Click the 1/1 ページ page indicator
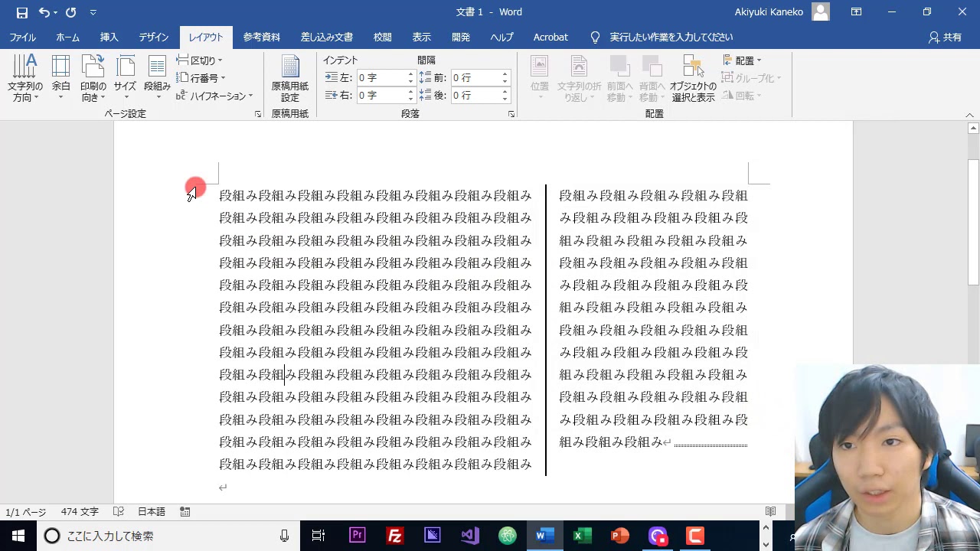 [26, 512]
